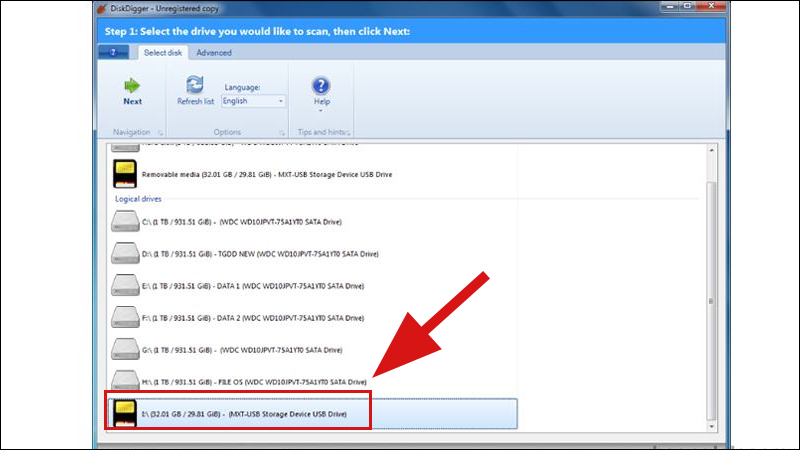Open the Language dropdown set to English
The height and width of the screenshot is (450, 800).
pos(253,101)
